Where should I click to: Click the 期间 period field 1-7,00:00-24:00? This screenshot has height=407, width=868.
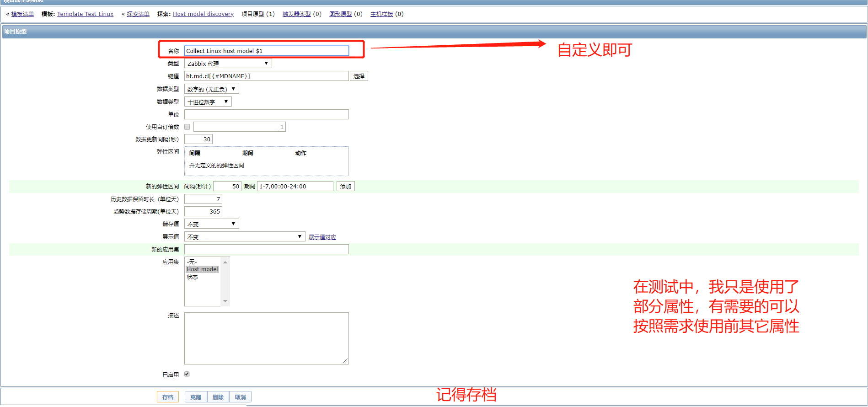(x=295, y=186)
